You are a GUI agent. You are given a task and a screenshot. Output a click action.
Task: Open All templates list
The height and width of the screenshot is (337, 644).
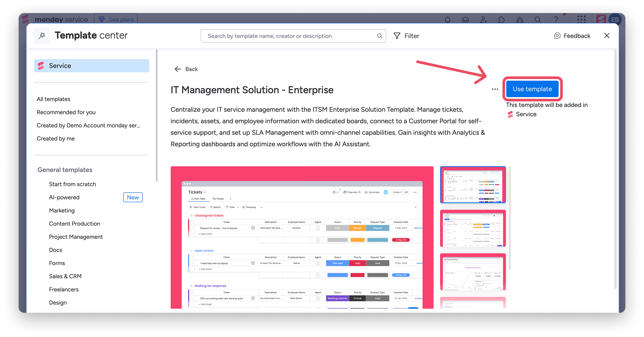(x=53, y=99)
